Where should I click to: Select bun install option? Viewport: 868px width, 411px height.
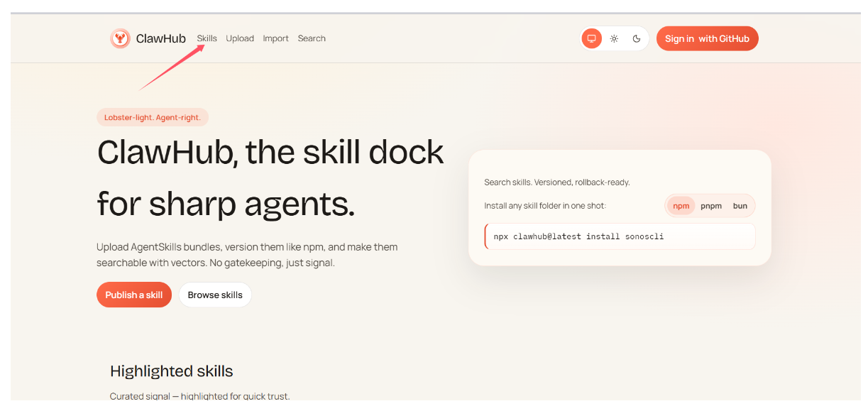(x=740, y=206)
